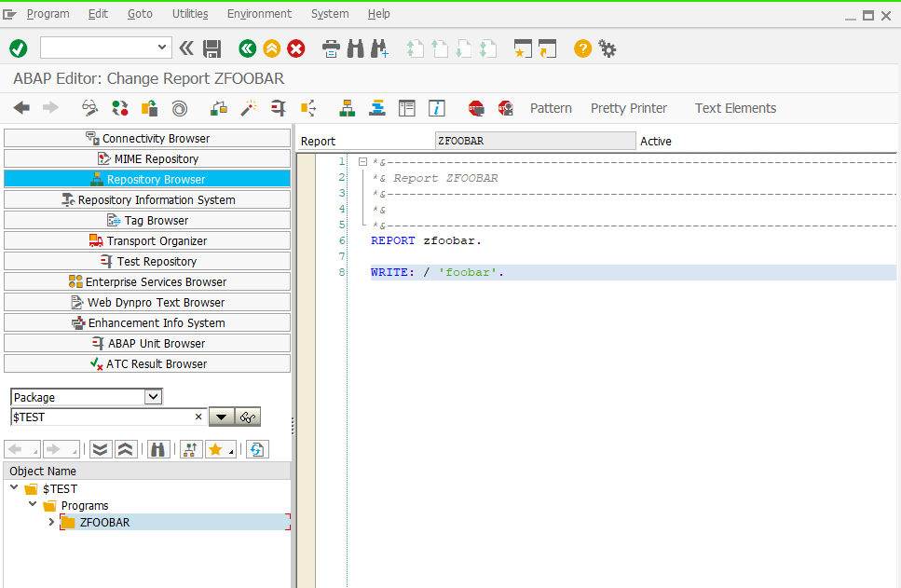Activate the program with the magic wand icon
Viewport: 901px width, 588px height.
[x=248, y=108]
